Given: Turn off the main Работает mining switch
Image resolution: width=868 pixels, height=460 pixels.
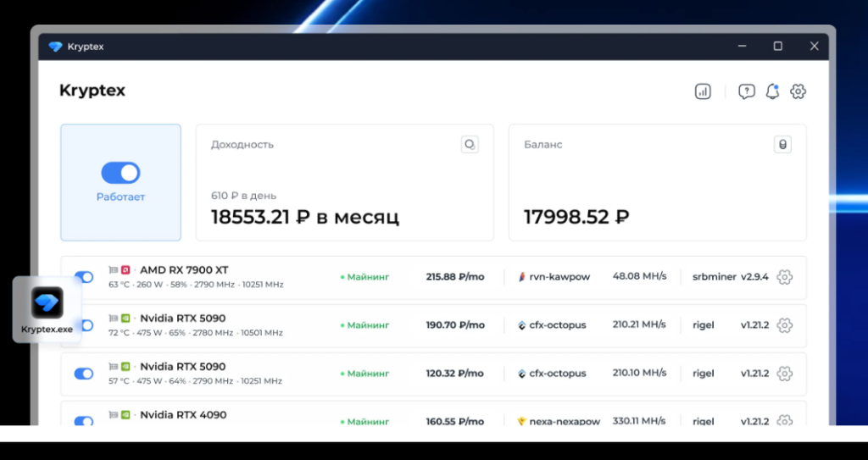Looking at the screenshot, I should pos(120,173).
